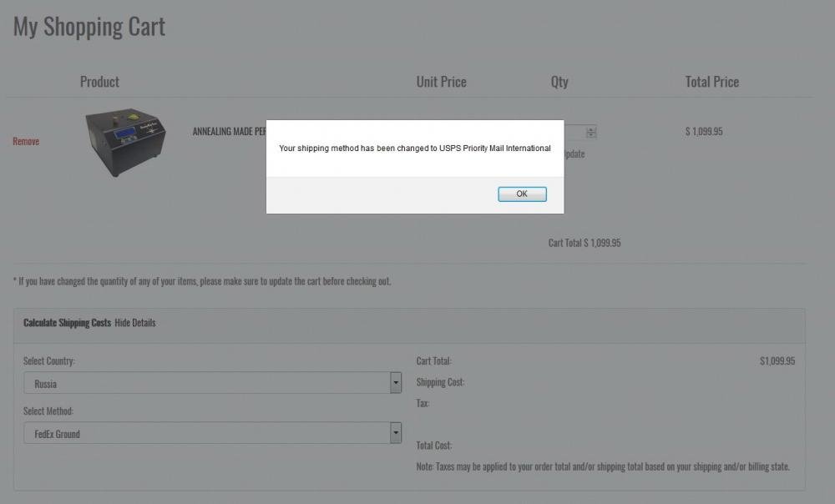Collapse shipping panel via Hide Details

click(x=135, y=323)
